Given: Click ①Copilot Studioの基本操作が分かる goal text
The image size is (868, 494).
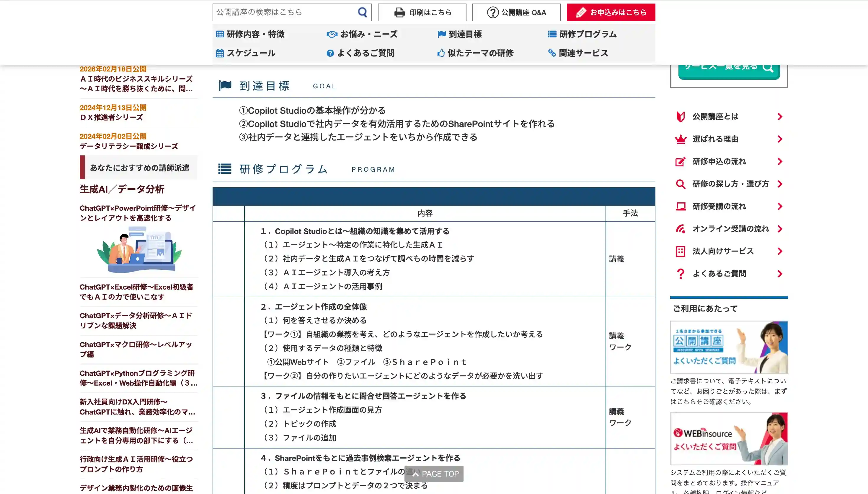Looking at the screenshot, I should [x=312, y=110].
